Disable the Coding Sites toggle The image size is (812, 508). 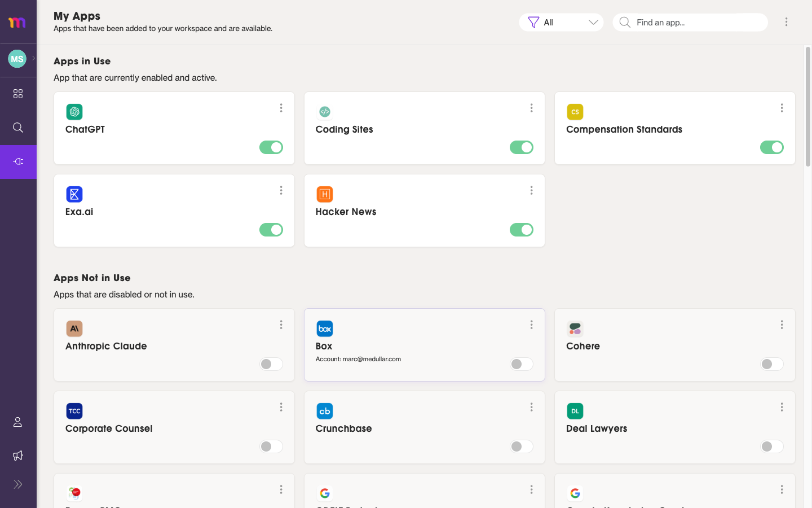click(x=522, y=147)
